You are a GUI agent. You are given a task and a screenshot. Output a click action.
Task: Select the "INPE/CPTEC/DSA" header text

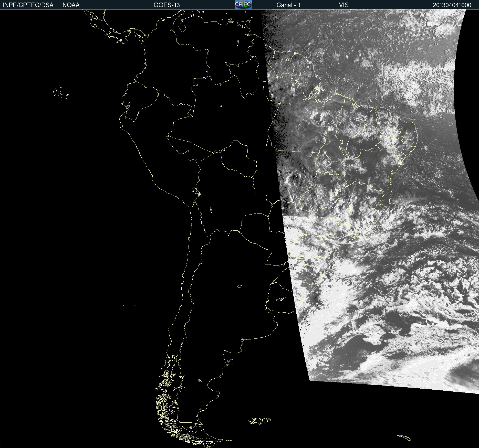click(x=28, y=5)
